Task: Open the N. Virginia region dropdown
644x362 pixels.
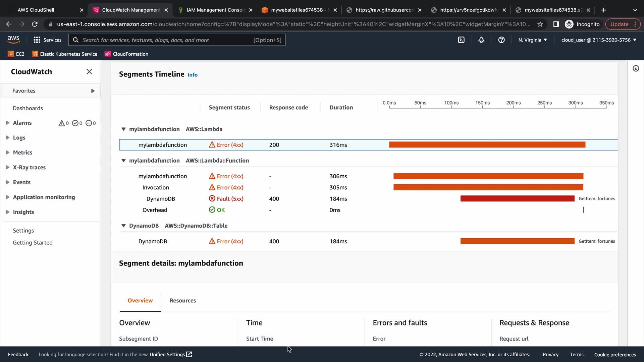Action: click(532, 40)
